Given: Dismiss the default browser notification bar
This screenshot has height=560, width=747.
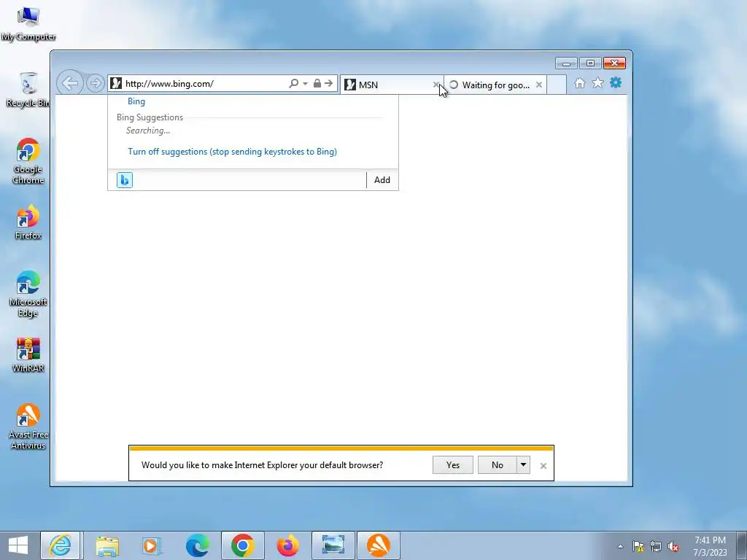Looking at the screenshot, I should [543, 466].
